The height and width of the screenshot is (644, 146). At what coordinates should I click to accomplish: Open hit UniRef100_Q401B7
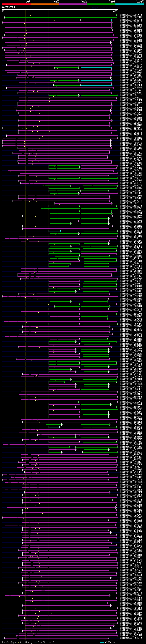(x=131, y=50)
